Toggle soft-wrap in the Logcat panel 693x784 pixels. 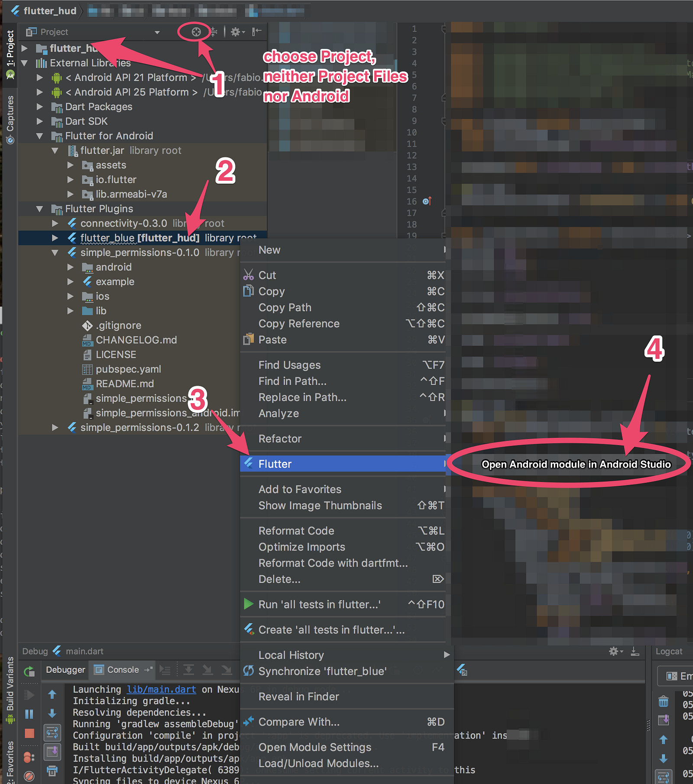(x=664, y=777)
